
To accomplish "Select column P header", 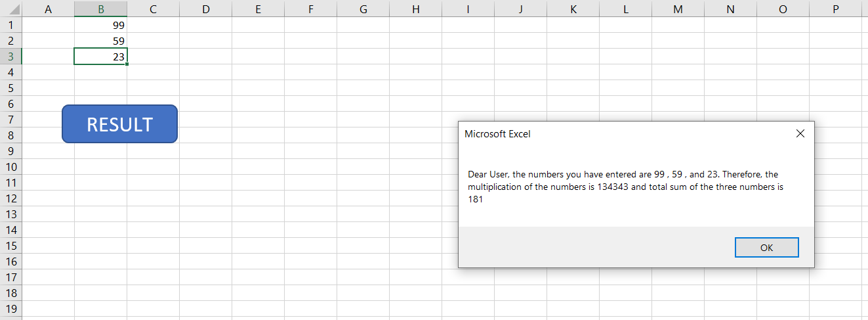I will [x=835, y=9].
